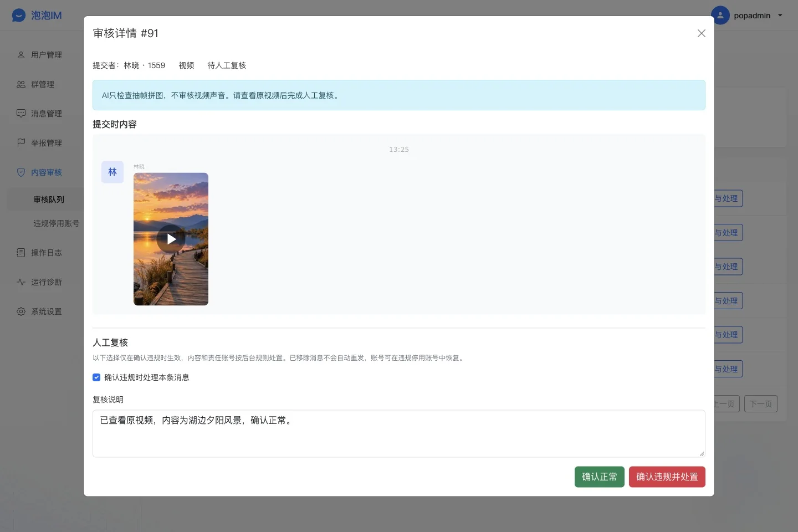Click the 提交时内容 heading

115,124
